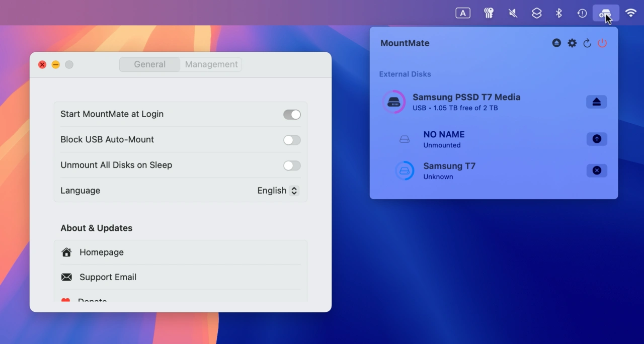Disable Start MountMate at Login
Screen dimensions: 644x344
(x=292, y=115)
